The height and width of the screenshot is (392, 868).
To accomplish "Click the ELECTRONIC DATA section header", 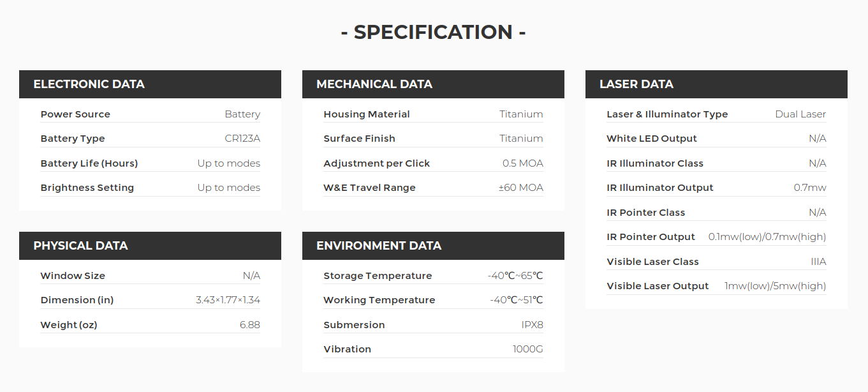I will click(x=89, y=84).
